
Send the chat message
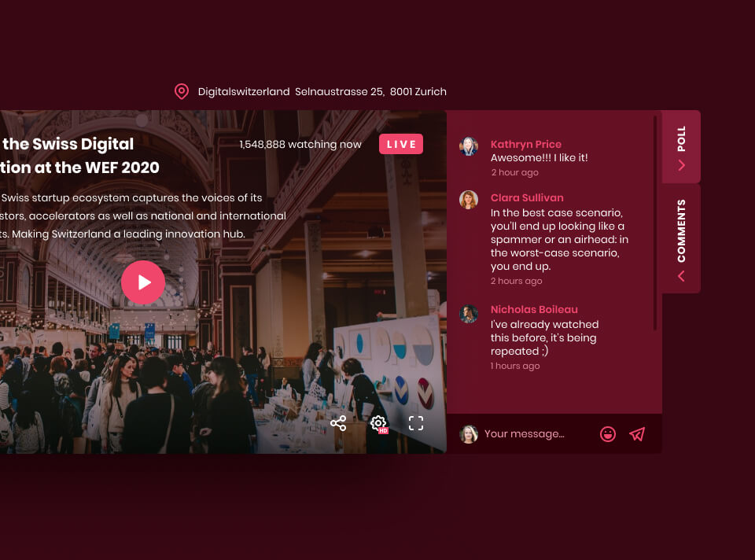coord(637,434)
